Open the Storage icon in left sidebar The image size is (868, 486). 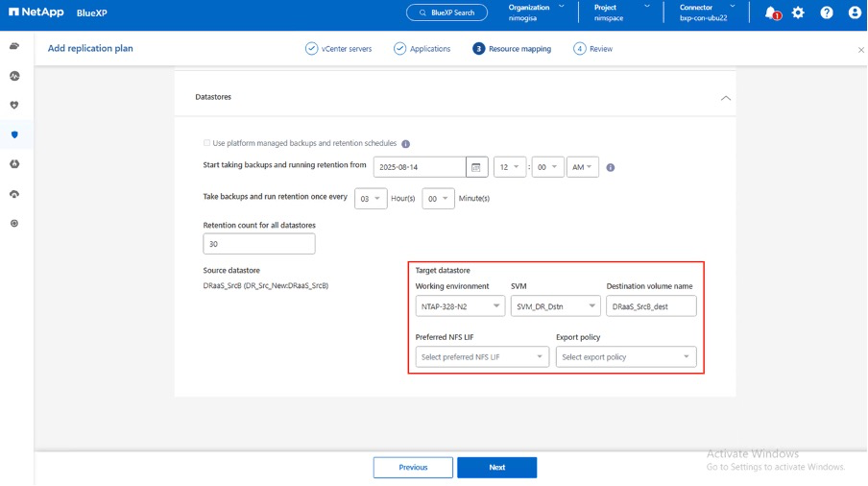14,46
